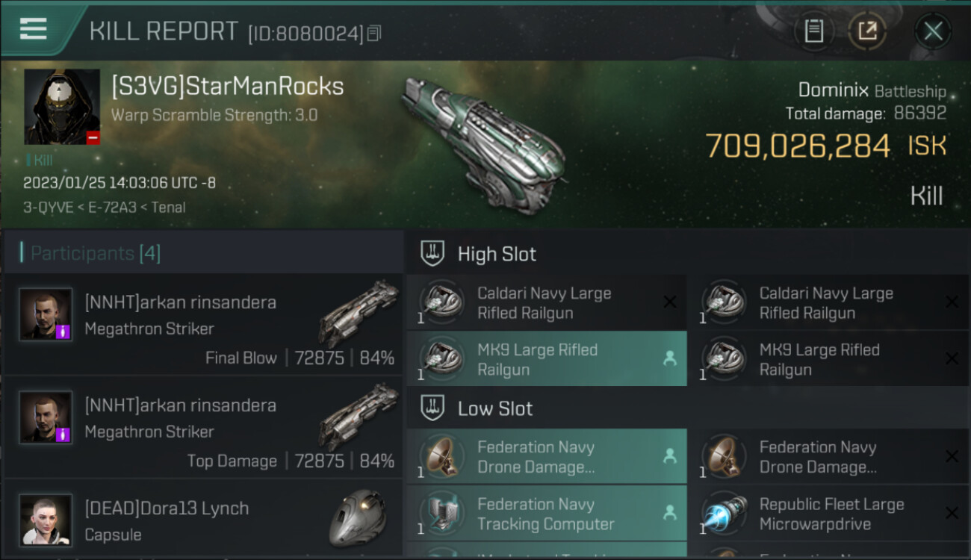Collapse the Low Slot section
971x560 pixels.
coord(687,408)
